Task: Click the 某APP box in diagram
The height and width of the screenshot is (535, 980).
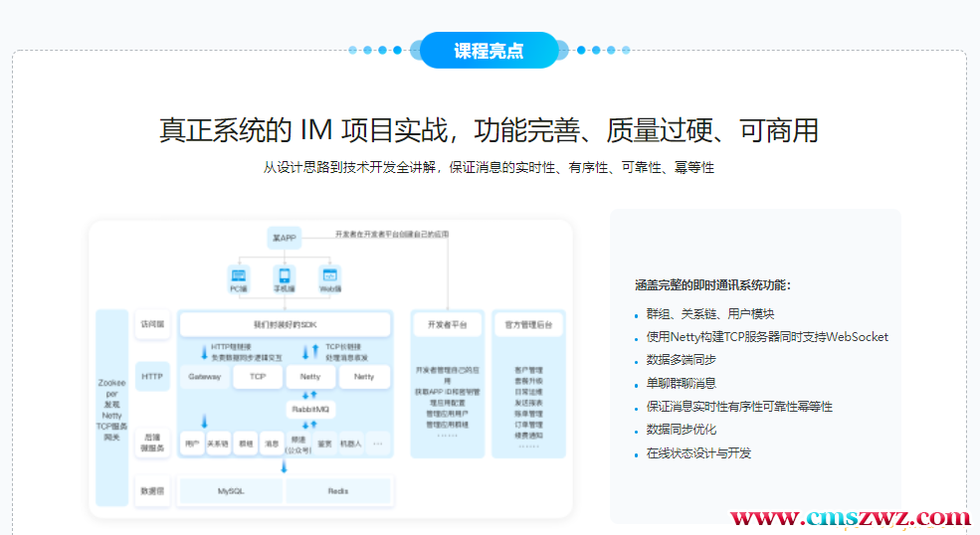Action: pyautogui.click(x=285, y=238)
